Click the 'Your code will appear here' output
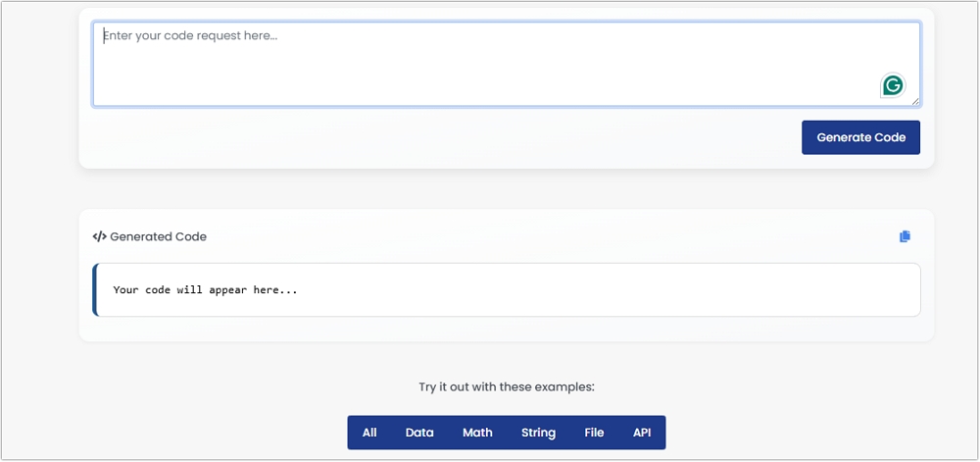 205,290
